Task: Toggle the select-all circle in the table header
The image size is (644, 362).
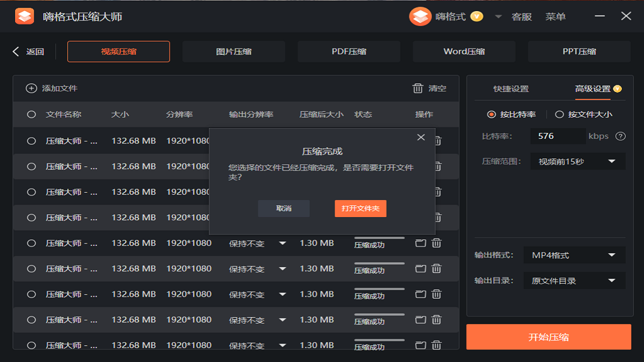Action: point(31,115)
